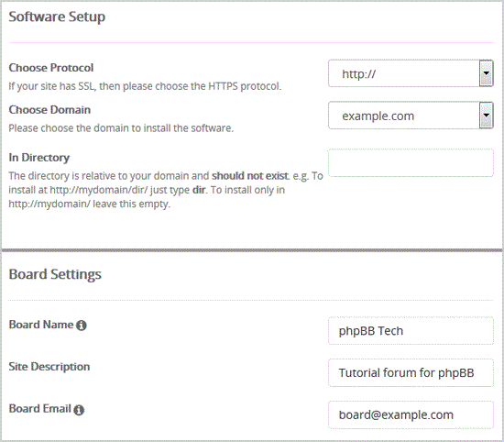Open the Choose Protocol dropdown arrow
The image size is (504, 442).
click(x=487, y=73)
